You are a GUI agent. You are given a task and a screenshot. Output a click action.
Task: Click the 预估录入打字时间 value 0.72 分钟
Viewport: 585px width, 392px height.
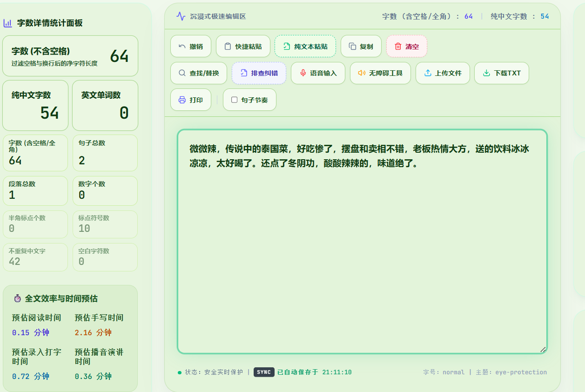pos(31,376)
